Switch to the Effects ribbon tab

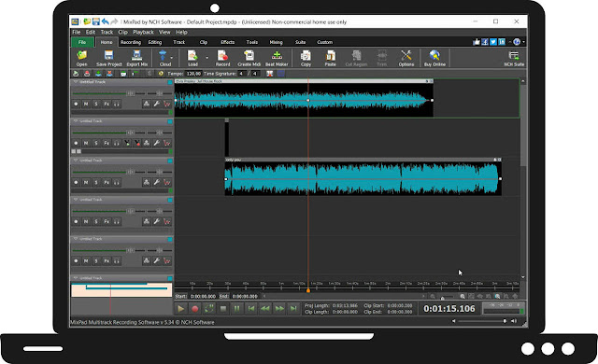[227, 42]
